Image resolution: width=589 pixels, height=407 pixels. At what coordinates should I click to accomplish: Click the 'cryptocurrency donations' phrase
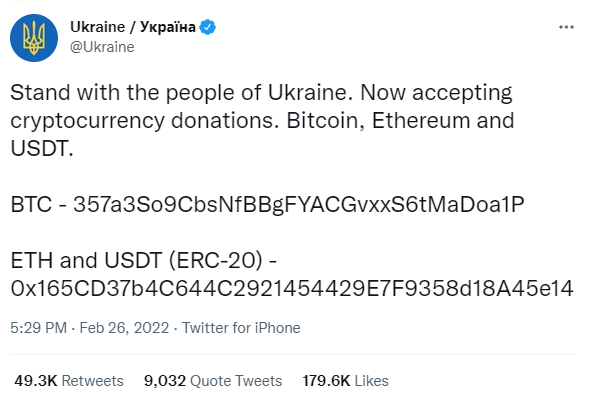(x=145, y=121)
